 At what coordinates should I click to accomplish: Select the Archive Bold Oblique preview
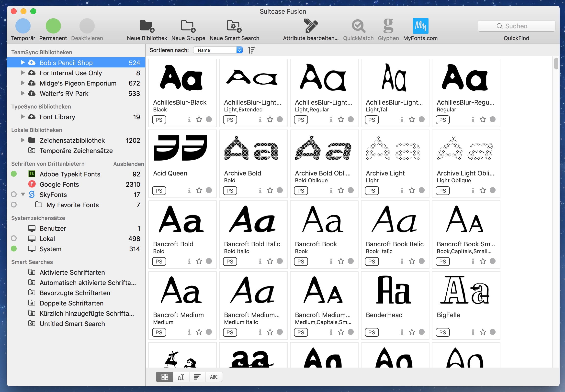click(x=324, y=164)
